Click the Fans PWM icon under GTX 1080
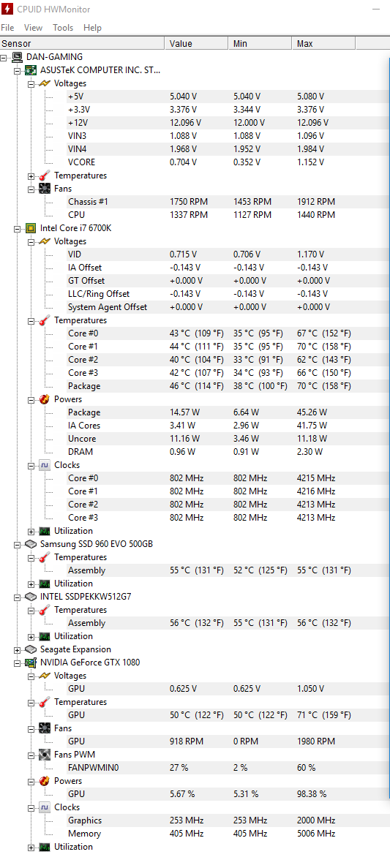Viewport: 390px width, 868px height. tap(45, 755)
